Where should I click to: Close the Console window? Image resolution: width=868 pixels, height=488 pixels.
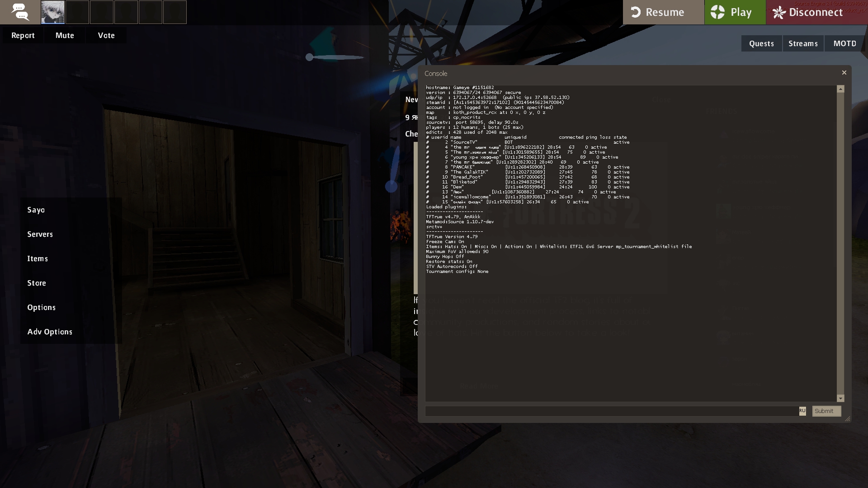tap(844, 73)
